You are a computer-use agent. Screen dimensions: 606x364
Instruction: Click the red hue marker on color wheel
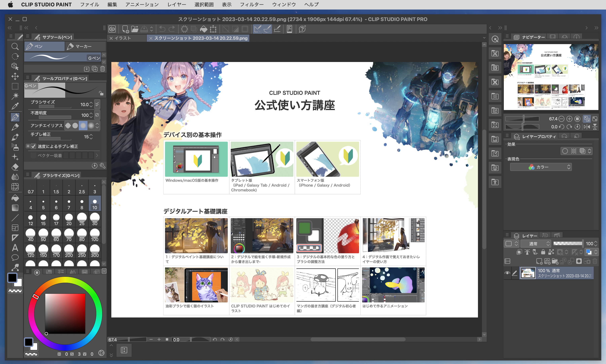coord(36,297)
